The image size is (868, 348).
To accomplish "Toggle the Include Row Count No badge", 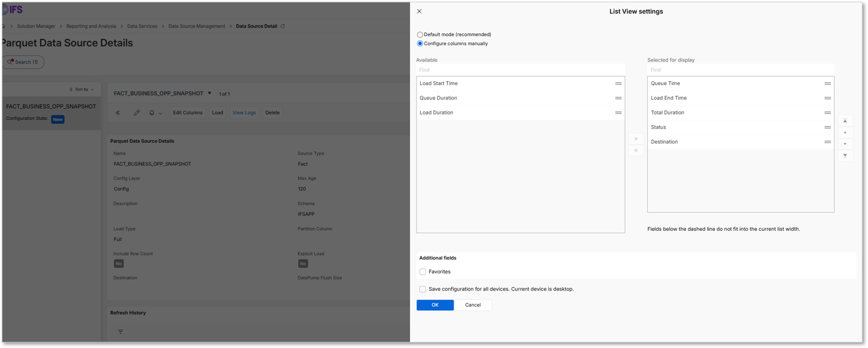I will (119, 264).
